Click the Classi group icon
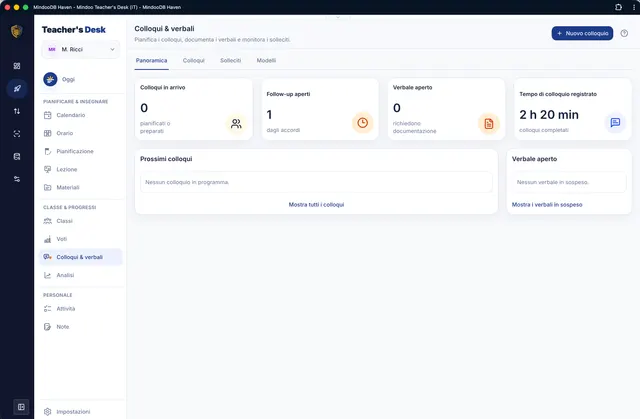This screenshot has height=419, width=640. click(48, 221)
